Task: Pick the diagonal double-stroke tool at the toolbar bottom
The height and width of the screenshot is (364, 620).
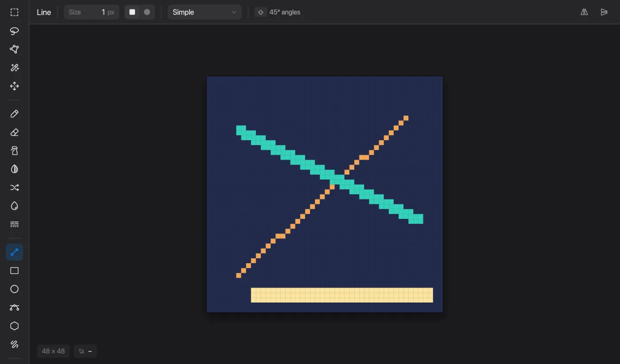Action: 14,344
